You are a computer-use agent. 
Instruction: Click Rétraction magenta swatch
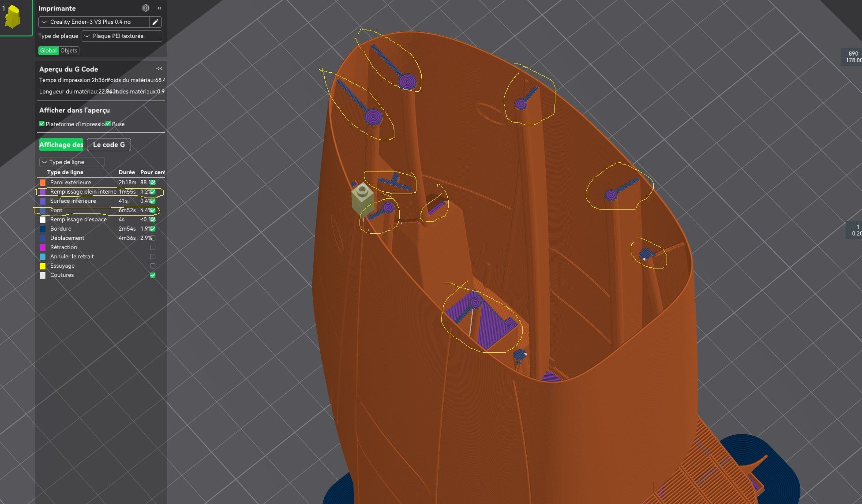pyautogui.click(x=43, y=247)
